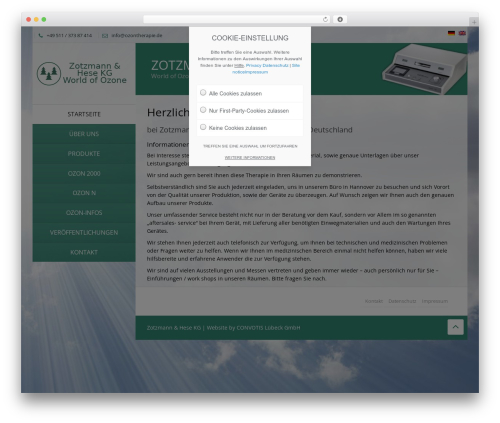The width and height of the screenshot is (500, 423).
Task: Choose 'Nur First-Party-Cookies zulassen' option
Action: (x=203, y=110)
